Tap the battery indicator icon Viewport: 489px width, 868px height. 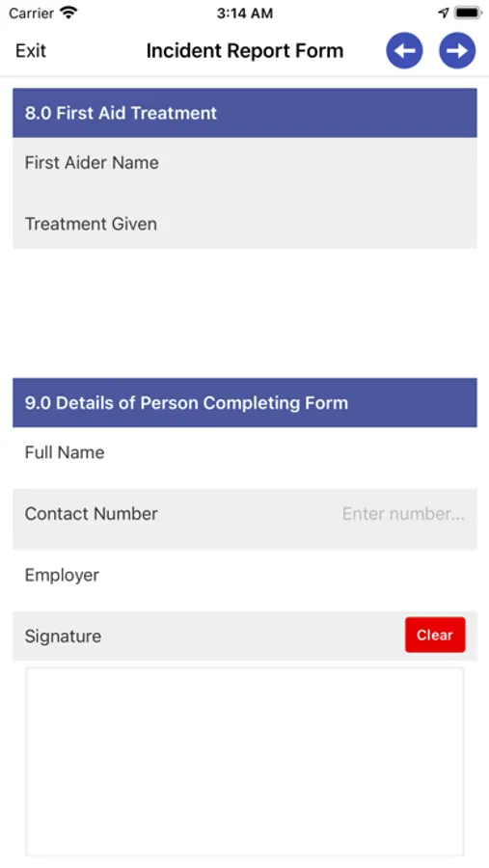pos(468,13)
